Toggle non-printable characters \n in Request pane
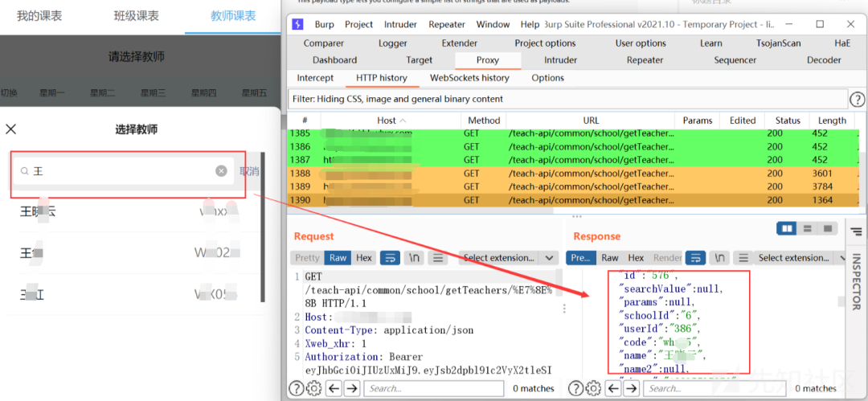Viewport: 868px width, 401px height. [414, 257]
